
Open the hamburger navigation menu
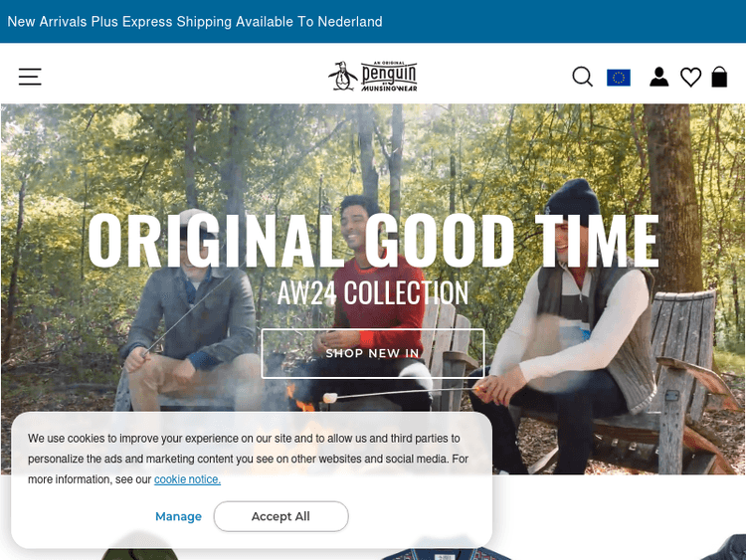point(30,77)
